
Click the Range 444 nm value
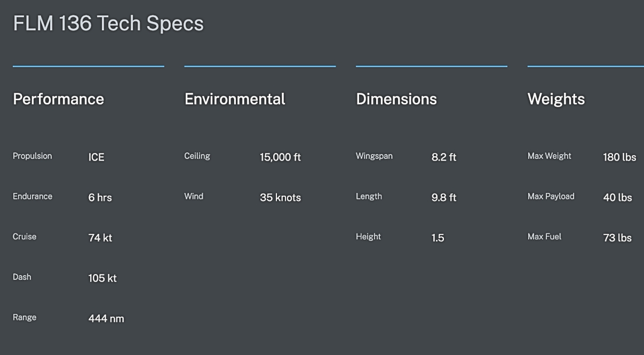(x=106, y=319)
